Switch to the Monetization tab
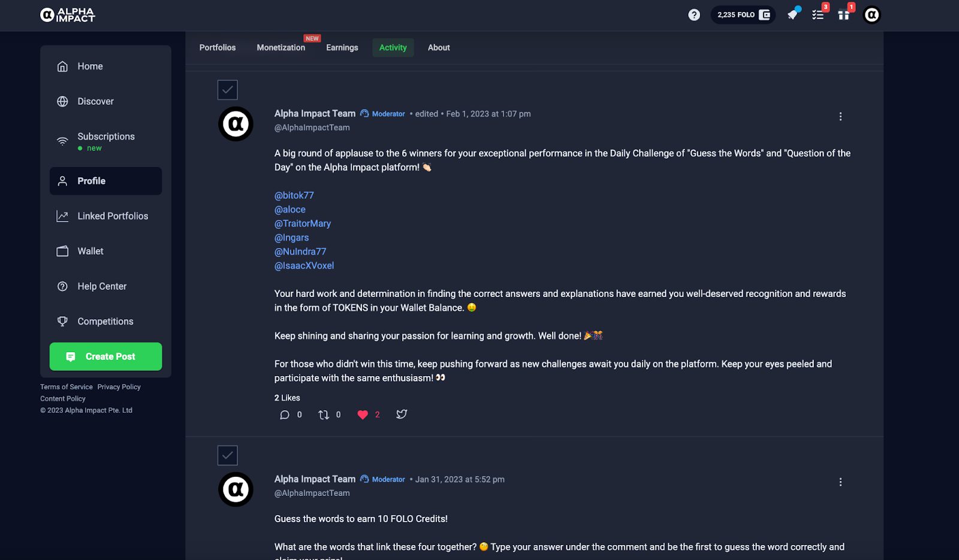This screenshot has height=560, width=959. (281, 47)
